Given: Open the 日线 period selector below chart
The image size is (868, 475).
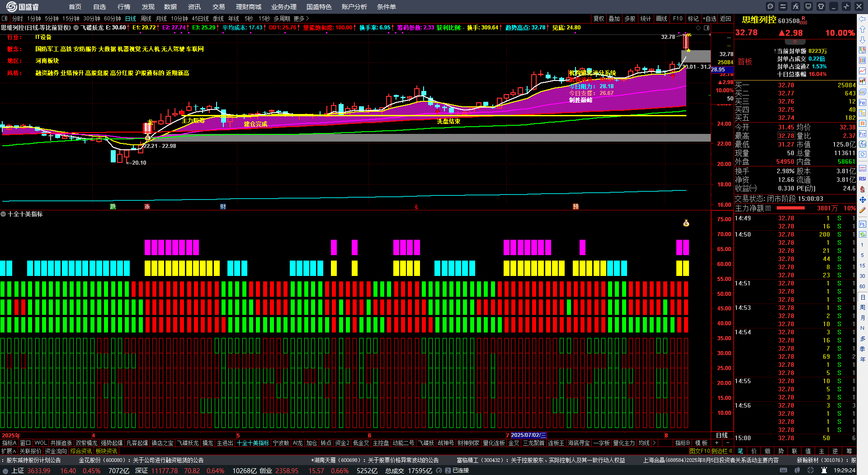Looking at the screenshot, I should [x=722, y=435].
